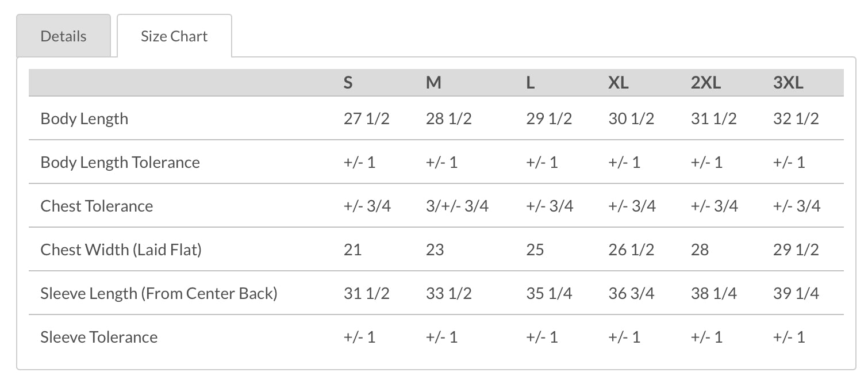The width and height of the screenshot is (868, 376).
Task: Select Sleeve Length (From Center Back) label
Action: coord(159,293)
